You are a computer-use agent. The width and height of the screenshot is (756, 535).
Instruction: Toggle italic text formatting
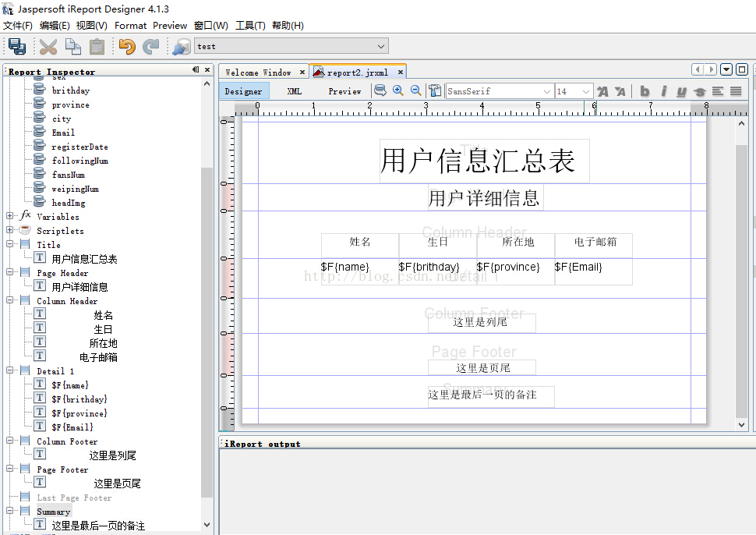point(664,91)
